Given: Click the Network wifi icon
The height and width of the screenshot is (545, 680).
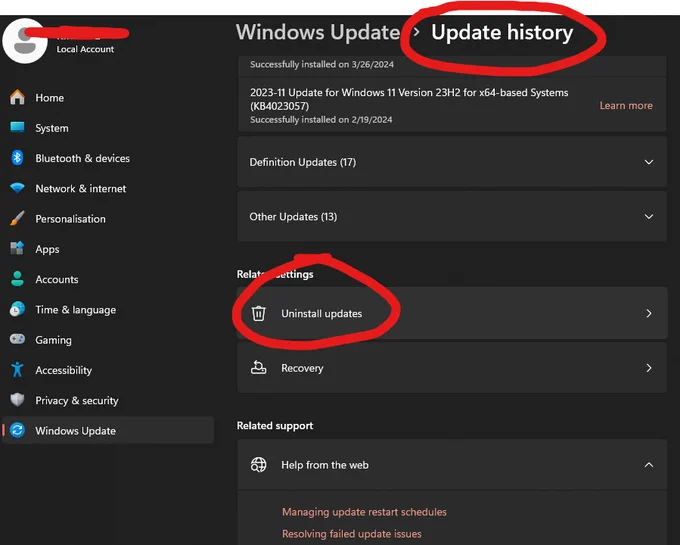Looking at the screenshot, I should coord(17,188).
